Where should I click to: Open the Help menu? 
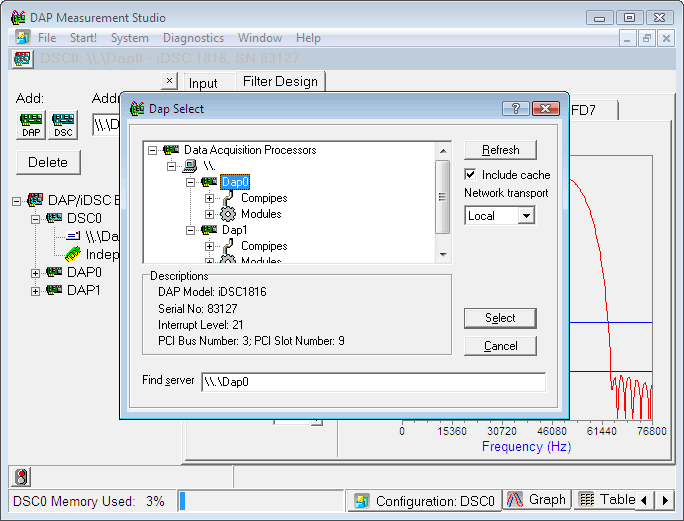(308, 38)
